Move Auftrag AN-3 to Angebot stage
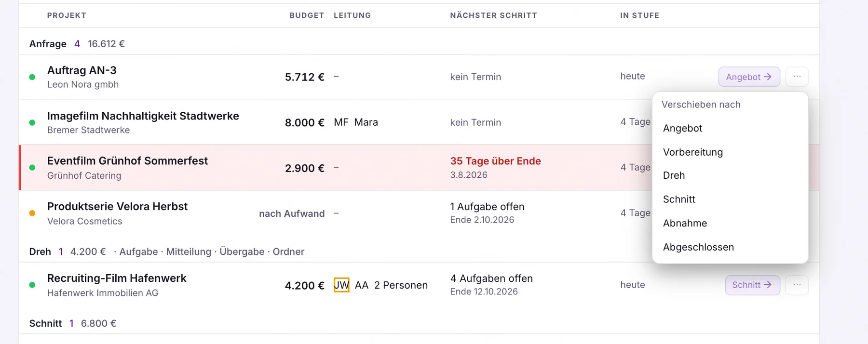868x344 pixels. tap(749, 77)
